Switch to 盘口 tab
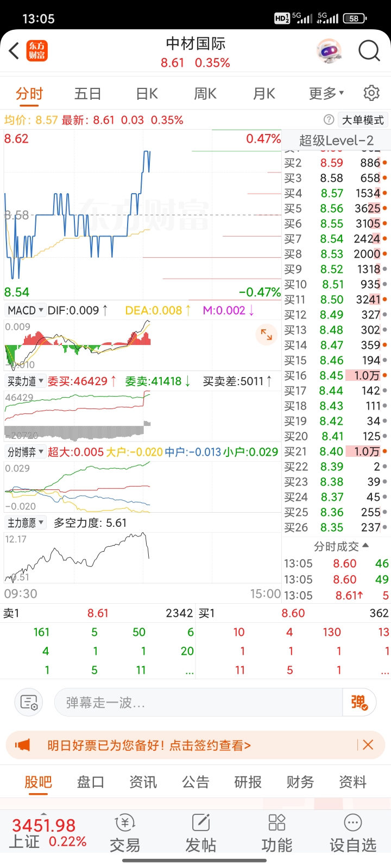 [x=91, y=782]
